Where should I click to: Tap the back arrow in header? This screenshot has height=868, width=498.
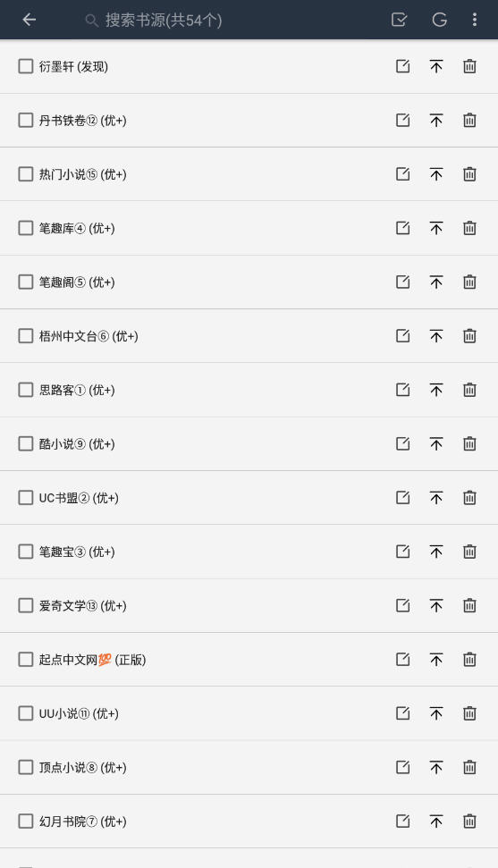[x=30, y=20]
